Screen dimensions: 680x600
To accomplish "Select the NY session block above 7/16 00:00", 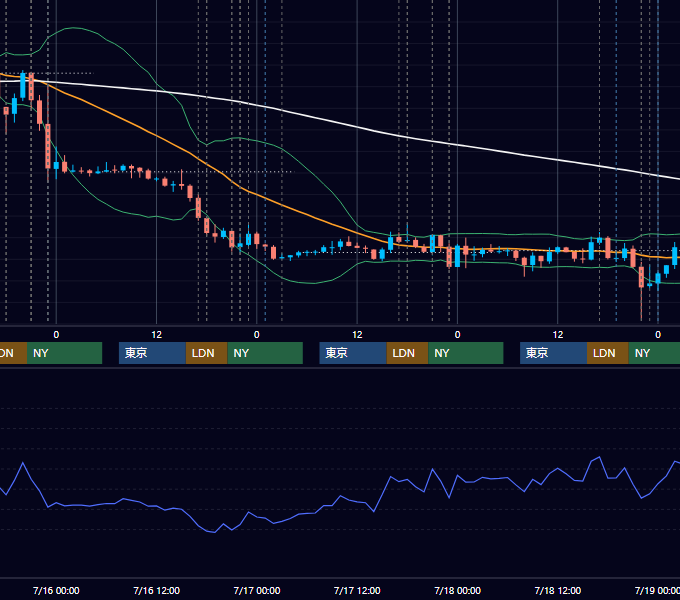I will 64,353.
